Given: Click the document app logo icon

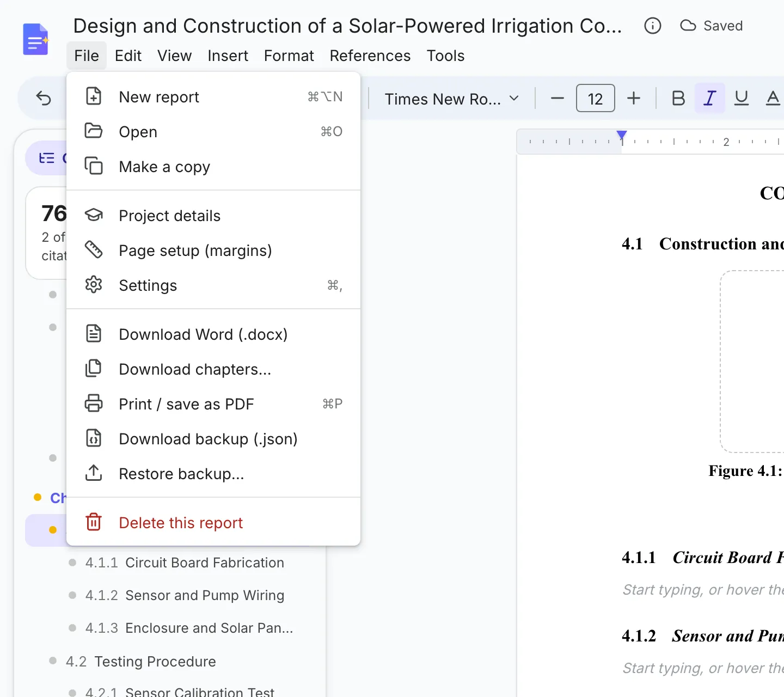Looking at the screenshot, I should pos(36,39).
